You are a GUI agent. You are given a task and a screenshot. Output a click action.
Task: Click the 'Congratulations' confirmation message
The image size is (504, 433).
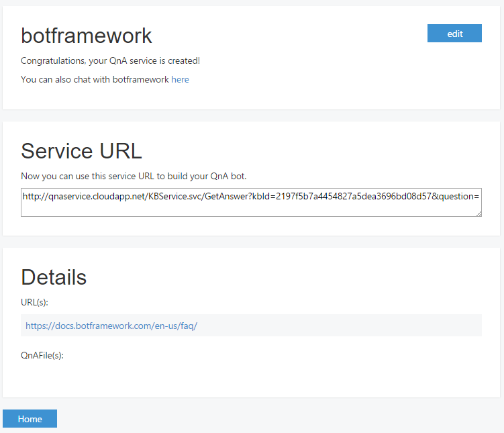point(110,61)
